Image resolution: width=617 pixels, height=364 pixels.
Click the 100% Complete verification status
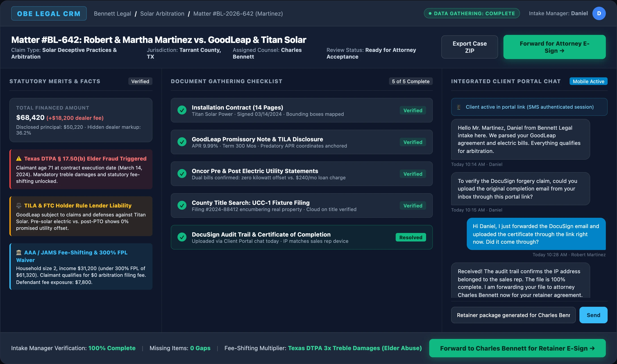click(x=112, y=348)
